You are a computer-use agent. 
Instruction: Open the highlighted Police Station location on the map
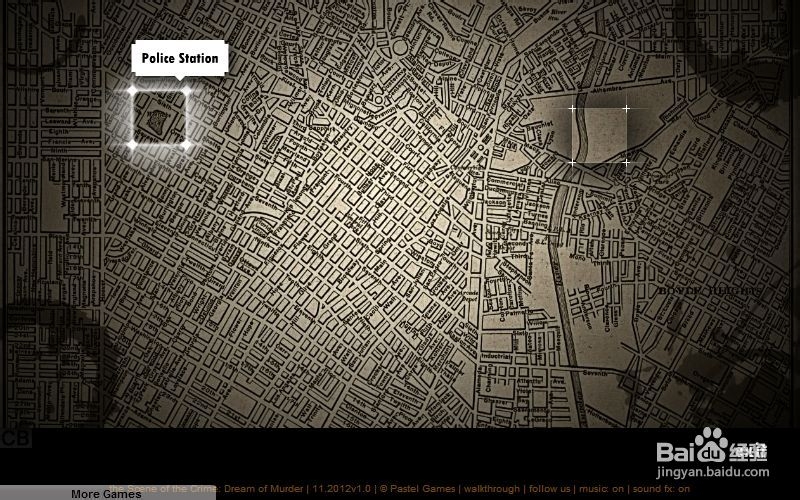tap(159, 118)
